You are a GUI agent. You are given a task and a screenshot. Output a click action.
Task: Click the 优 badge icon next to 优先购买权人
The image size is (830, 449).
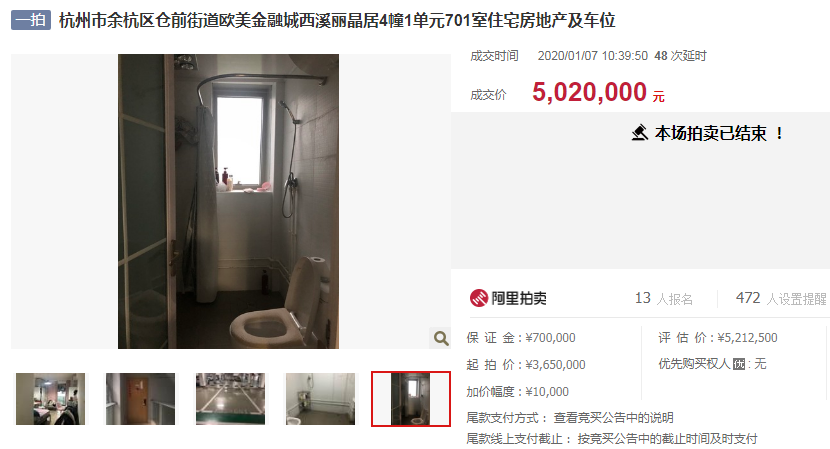coord(739,364)
